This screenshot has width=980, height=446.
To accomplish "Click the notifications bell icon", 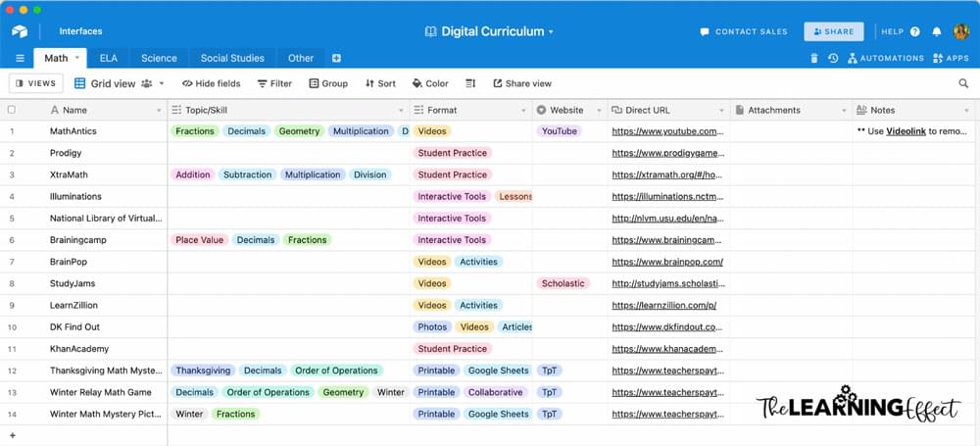I will [x=936, y=31].
